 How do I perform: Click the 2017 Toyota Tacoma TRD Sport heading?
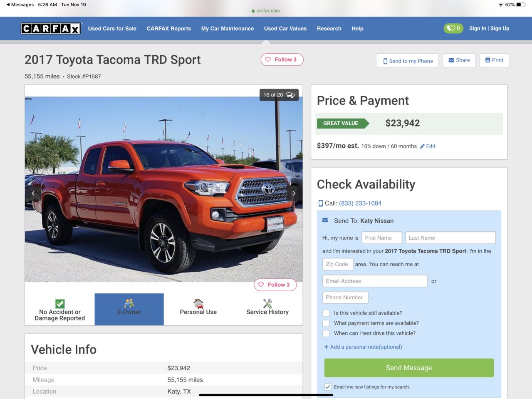point(113,60)
